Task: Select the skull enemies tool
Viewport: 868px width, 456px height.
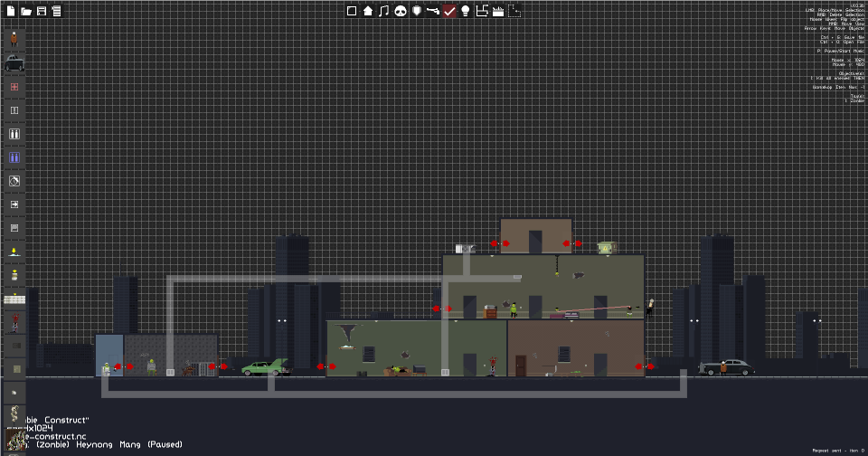Action: (x=401, y=11)
